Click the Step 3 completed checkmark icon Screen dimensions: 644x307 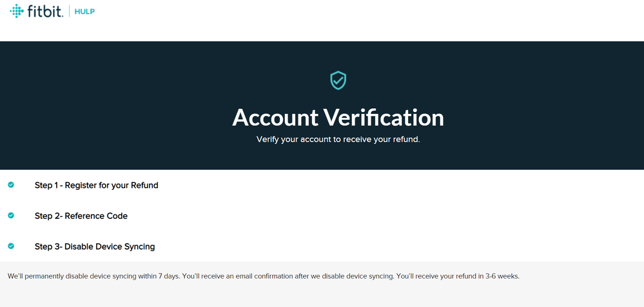click(11, 246)
